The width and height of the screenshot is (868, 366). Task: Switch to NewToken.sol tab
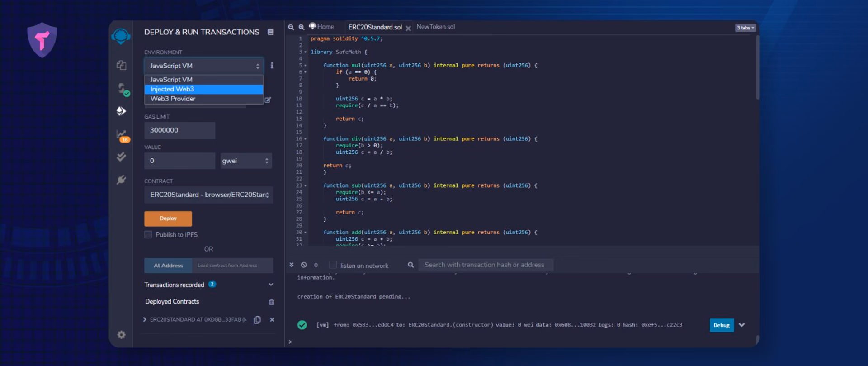[435, 27]
